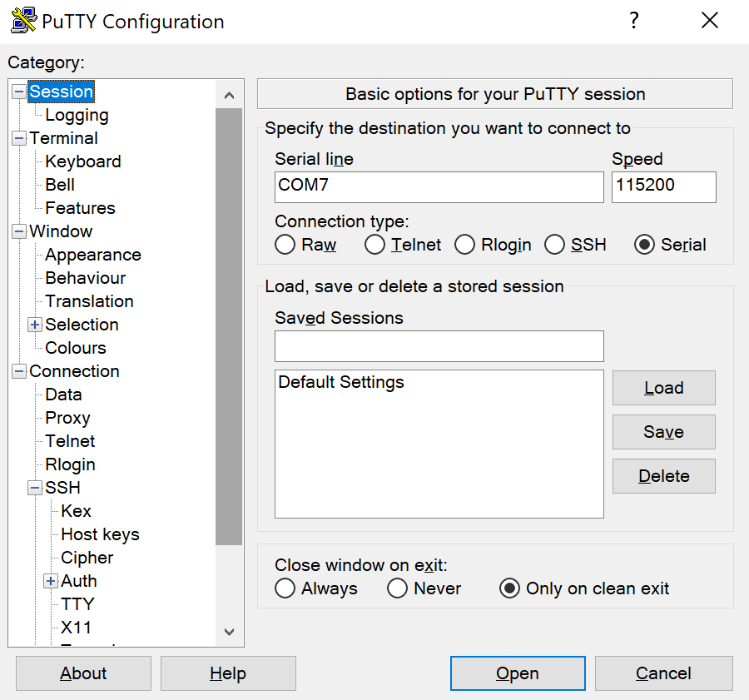Open the X11 category

[x=76, y=628]
